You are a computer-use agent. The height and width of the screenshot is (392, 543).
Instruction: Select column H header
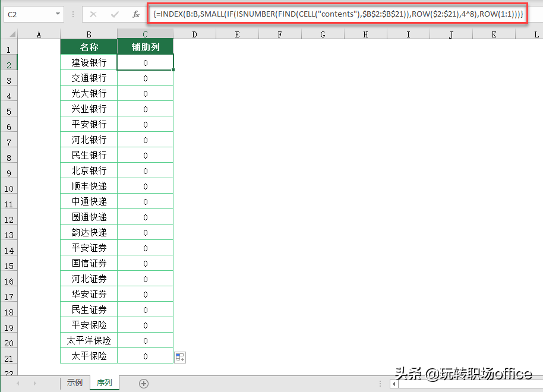click(x=366, y=34)
